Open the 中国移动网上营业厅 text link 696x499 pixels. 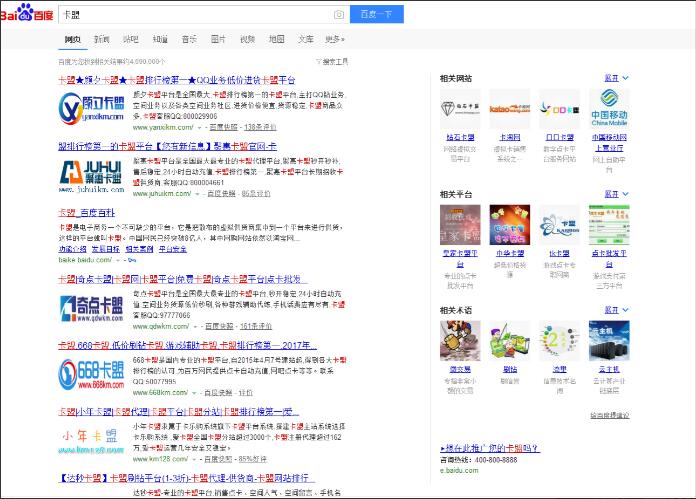[609, 143]
